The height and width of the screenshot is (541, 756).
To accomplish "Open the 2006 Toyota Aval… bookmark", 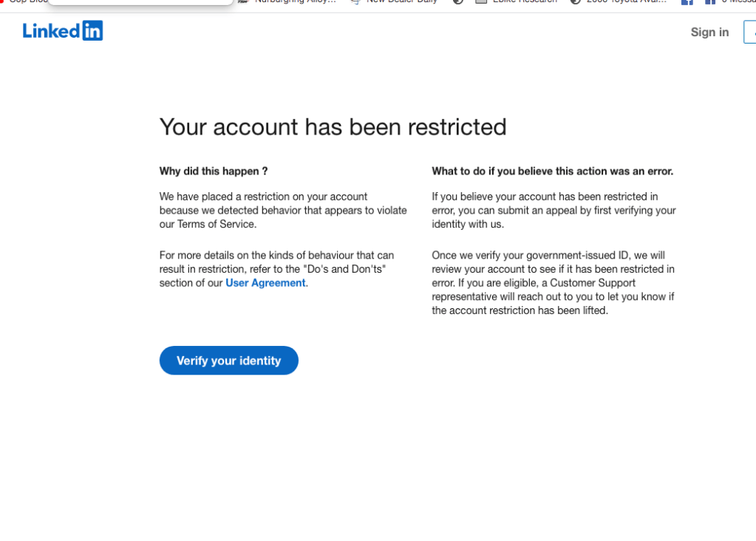I will coord(625,1).
